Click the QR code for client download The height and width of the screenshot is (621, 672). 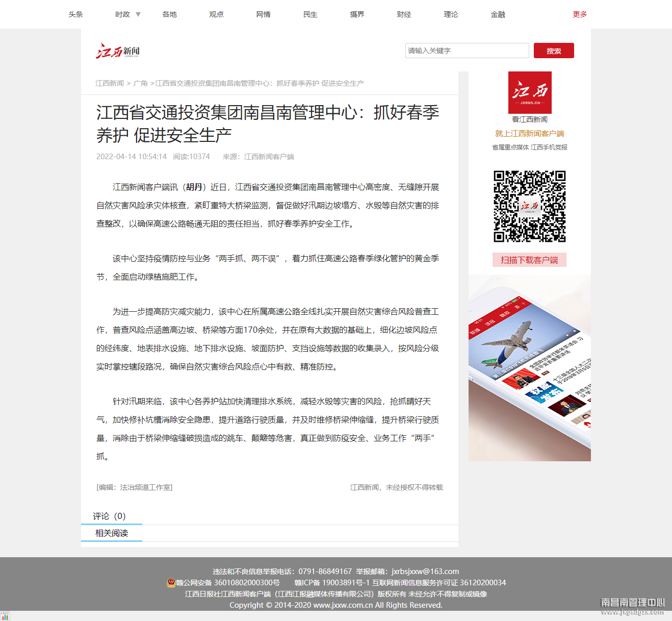coord(529,206)
